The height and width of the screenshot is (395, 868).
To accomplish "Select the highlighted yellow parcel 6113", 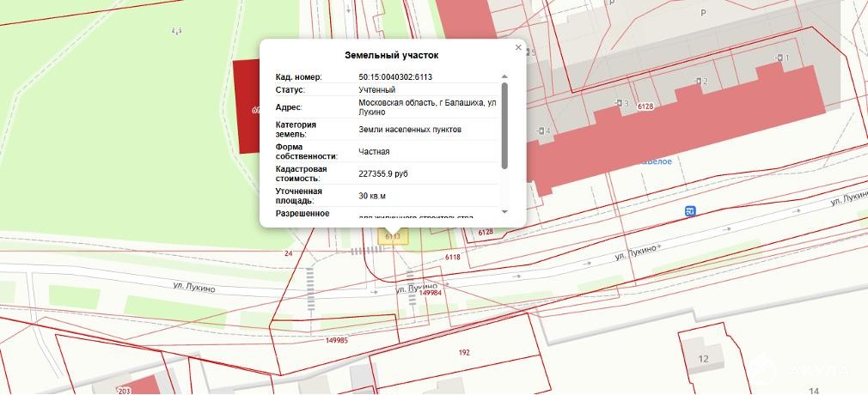I will [394, 236].
